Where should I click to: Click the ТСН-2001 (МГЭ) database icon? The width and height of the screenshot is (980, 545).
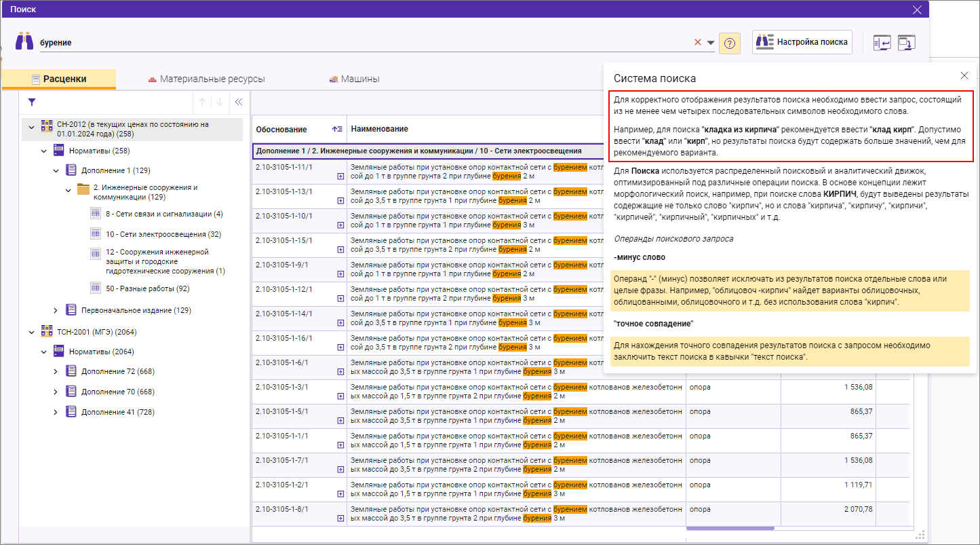click(47, 331)
